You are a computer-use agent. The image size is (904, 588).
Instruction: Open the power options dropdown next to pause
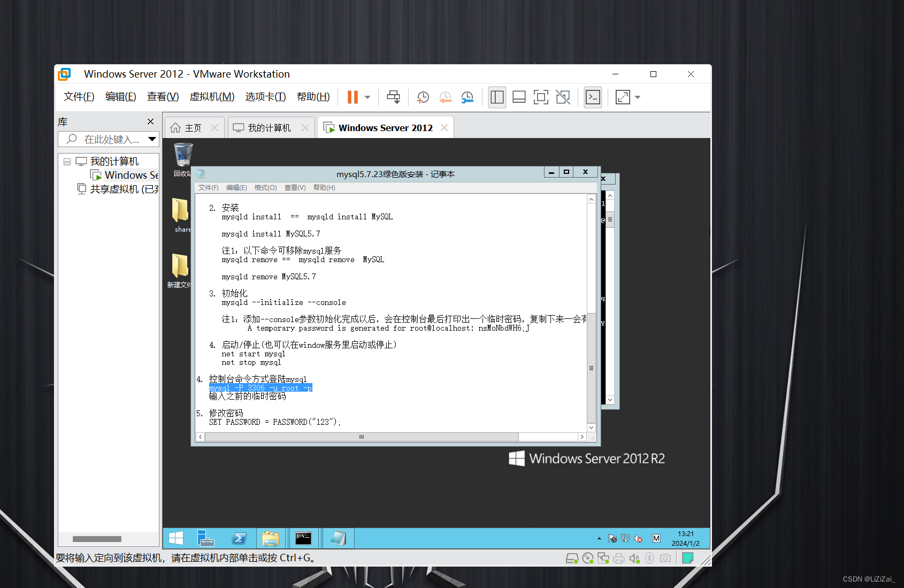367,97
